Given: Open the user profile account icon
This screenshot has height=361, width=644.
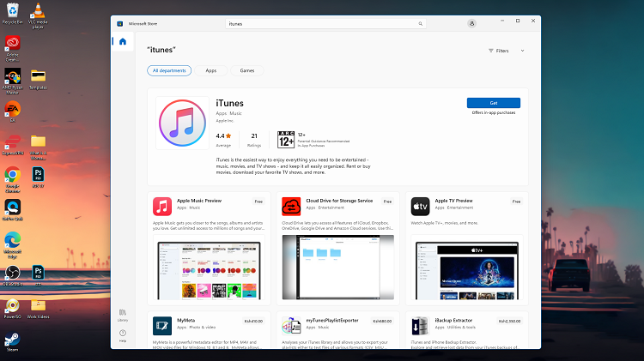Looking at the screenshot, I should pyautogui.click(x=471, y=24).
